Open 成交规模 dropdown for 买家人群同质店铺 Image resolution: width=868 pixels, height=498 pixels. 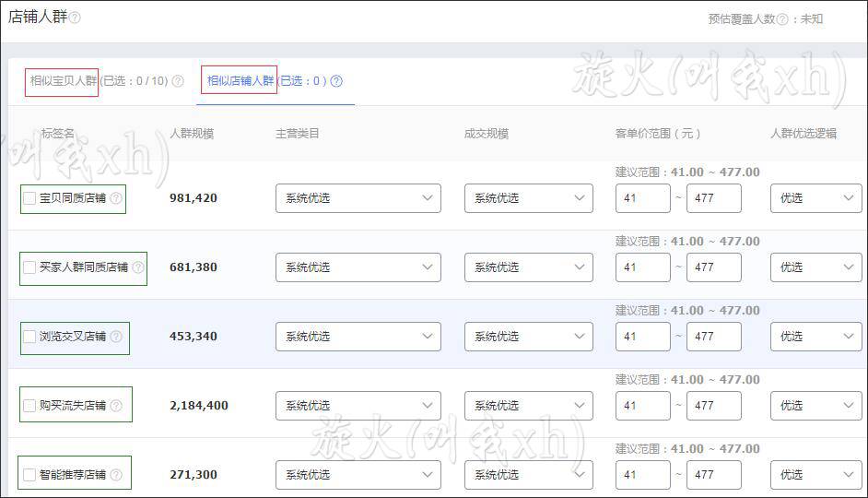(x=529, y=267)
